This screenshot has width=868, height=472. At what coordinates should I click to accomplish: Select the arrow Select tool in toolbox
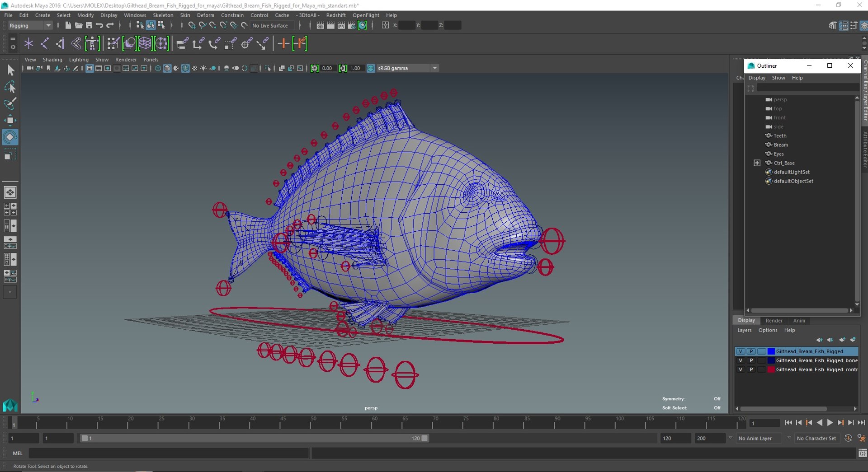tap(10, 70)
